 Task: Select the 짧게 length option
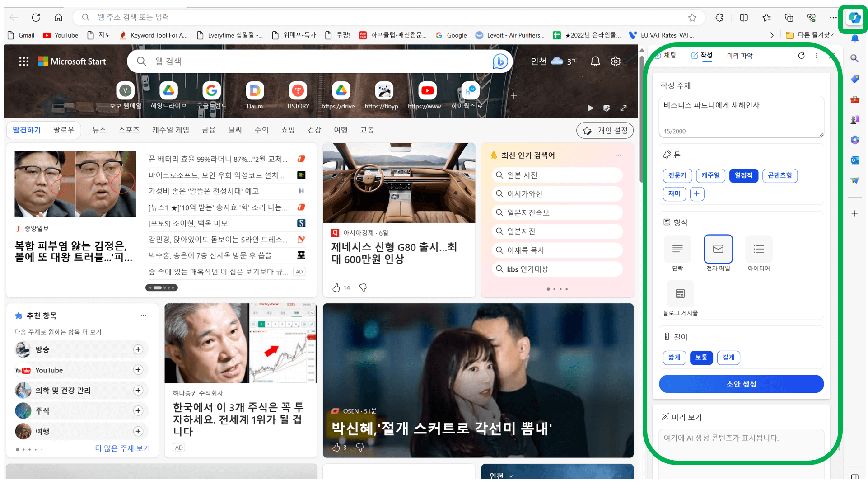[x=674, y=358]
